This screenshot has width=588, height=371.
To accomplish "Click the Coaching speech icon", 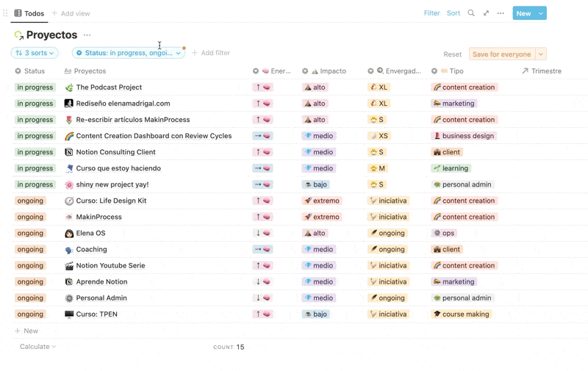I will (69, 250).
